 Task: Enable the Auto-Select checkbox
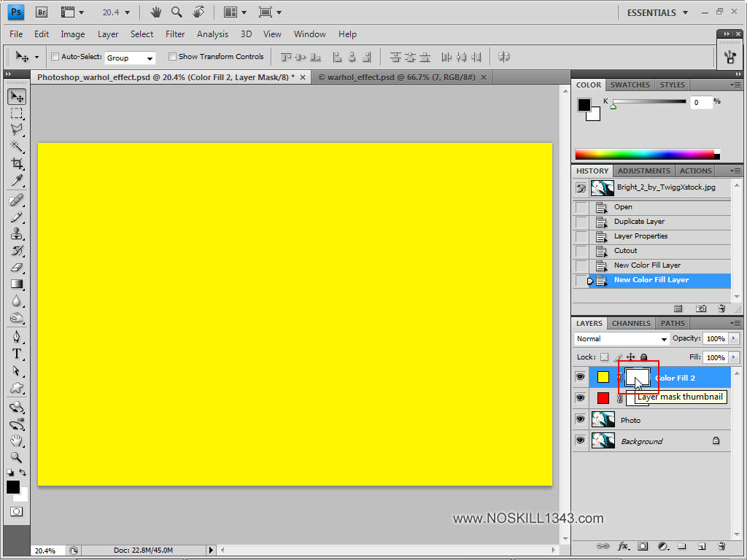(x=55, y=57)
